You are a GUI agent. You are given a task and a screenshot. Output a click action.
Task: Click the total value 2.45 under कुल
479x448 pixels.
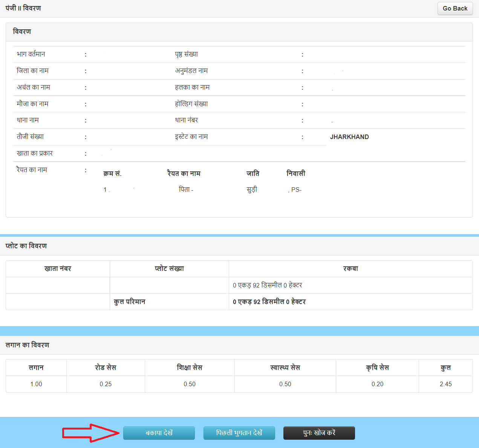point(445,384)
